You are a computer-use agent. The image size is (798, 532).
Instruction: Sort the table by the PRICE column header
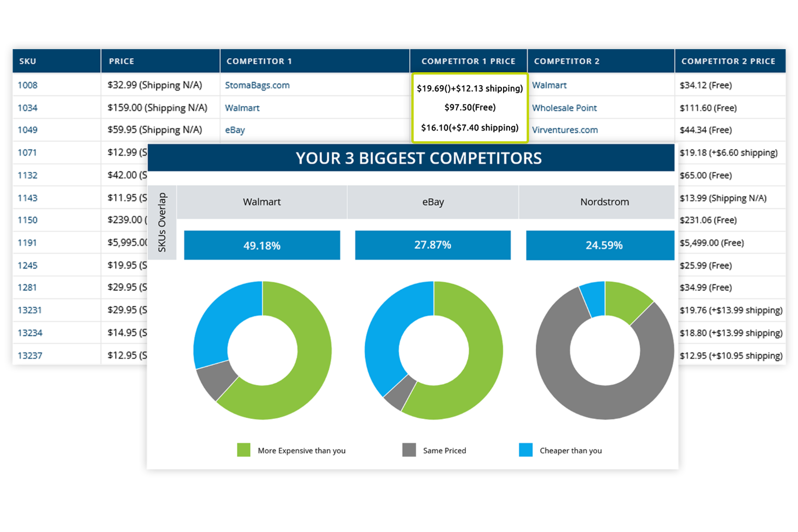click(121, 61)
